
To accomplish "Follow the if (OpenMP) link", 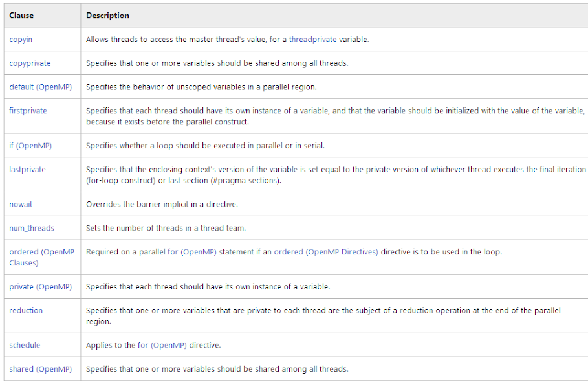I will (30, 146).
